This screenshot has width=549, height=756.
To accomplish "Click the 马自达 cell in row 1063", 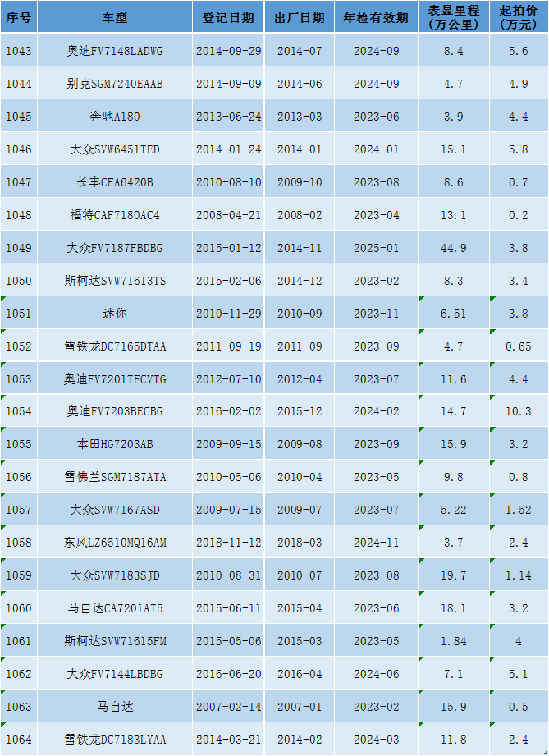I will (x=115, y=706).
